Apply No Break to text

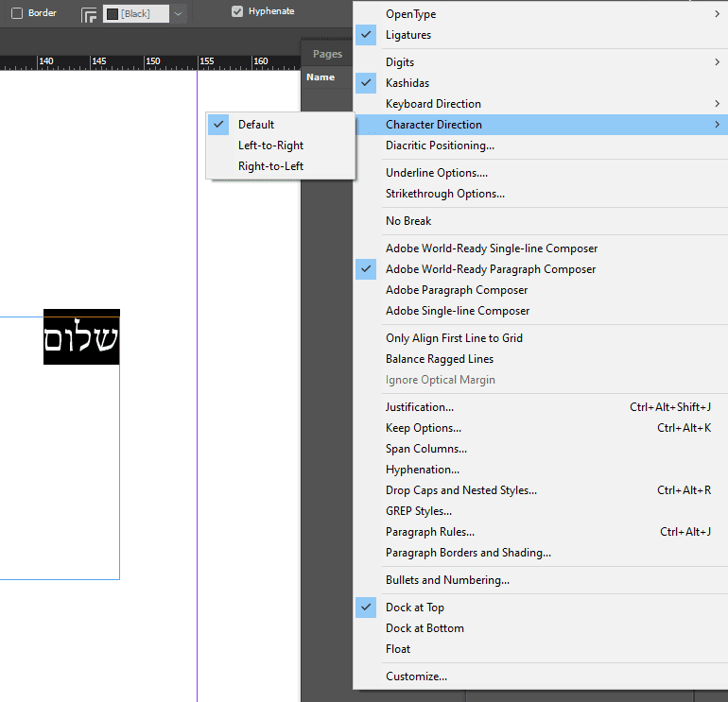[x=541, y=221]
